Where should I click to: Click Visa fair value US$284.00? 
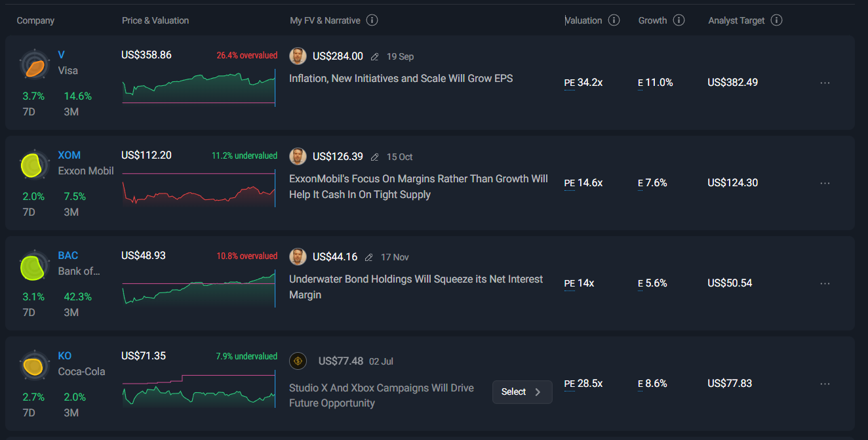[338, 56]
